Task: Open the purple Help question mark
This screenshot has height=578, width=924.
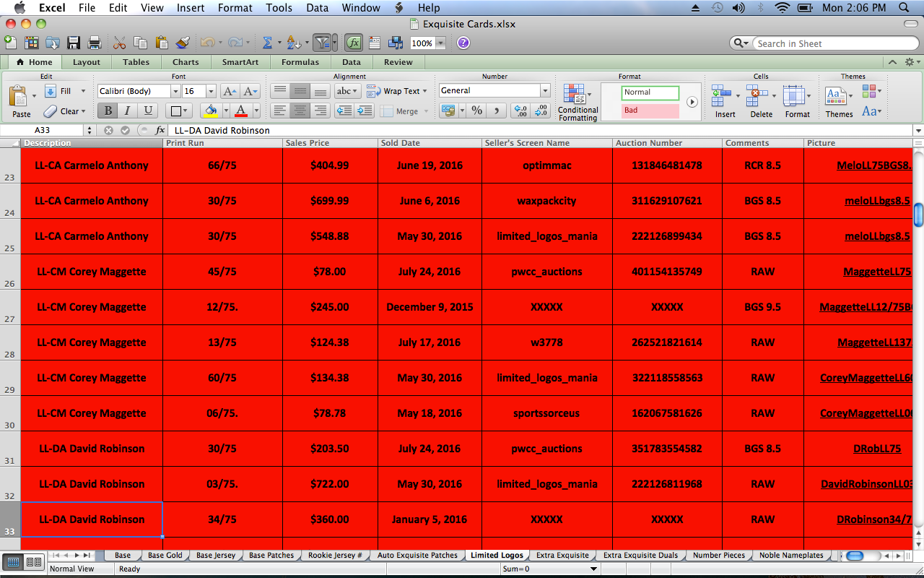Action: click(x=463, y=43)
